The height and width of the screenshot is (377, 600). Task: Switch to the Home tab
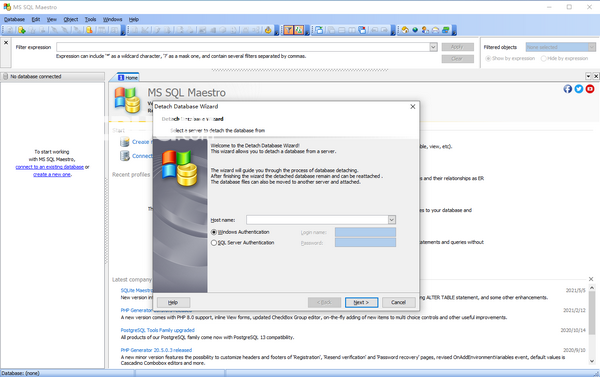click(128, 77)
